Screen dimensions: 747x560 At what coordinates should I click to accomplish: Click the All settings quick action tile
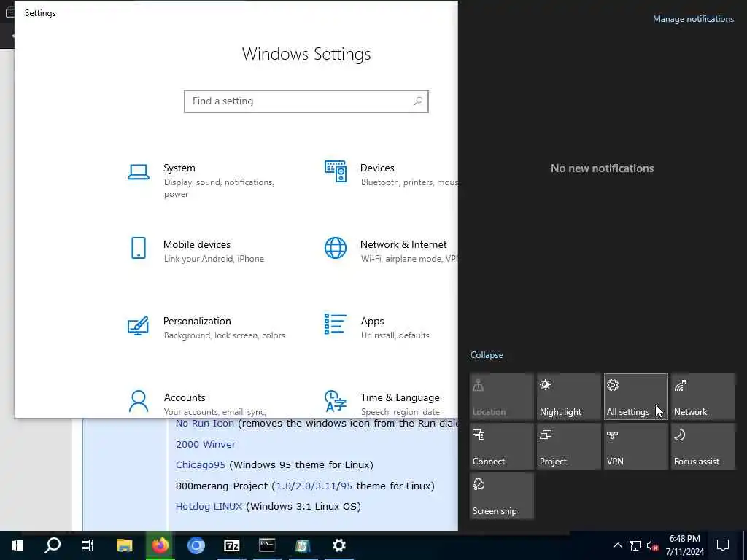(635, 397)
